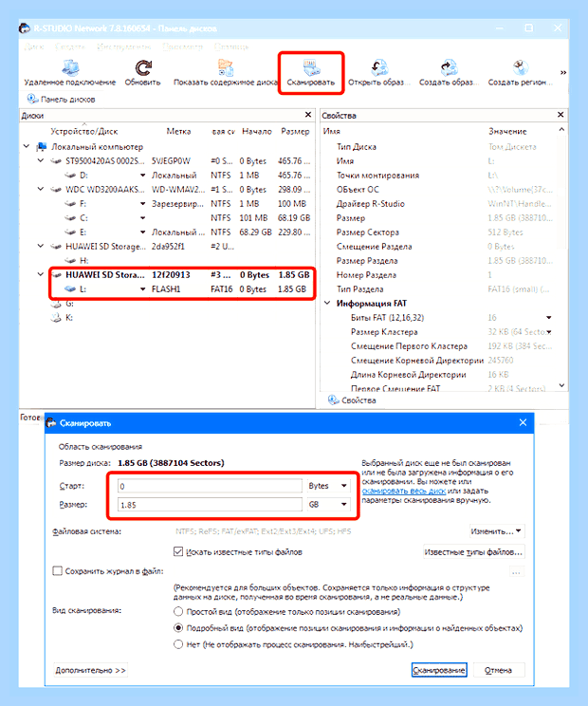The image size is (588, 706).
Task: Click the Размер value input field
Action: pyautogui.click(x=210, y=504)
